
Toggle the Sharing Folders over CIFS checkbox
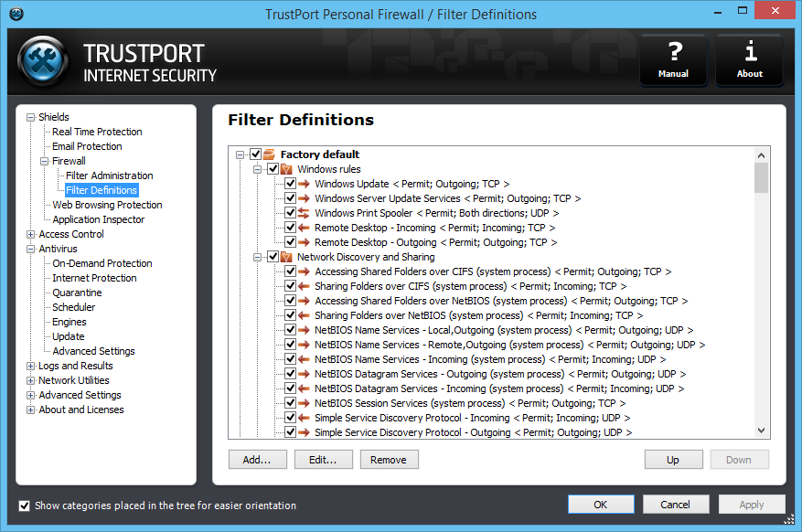(x=291, y=286)
